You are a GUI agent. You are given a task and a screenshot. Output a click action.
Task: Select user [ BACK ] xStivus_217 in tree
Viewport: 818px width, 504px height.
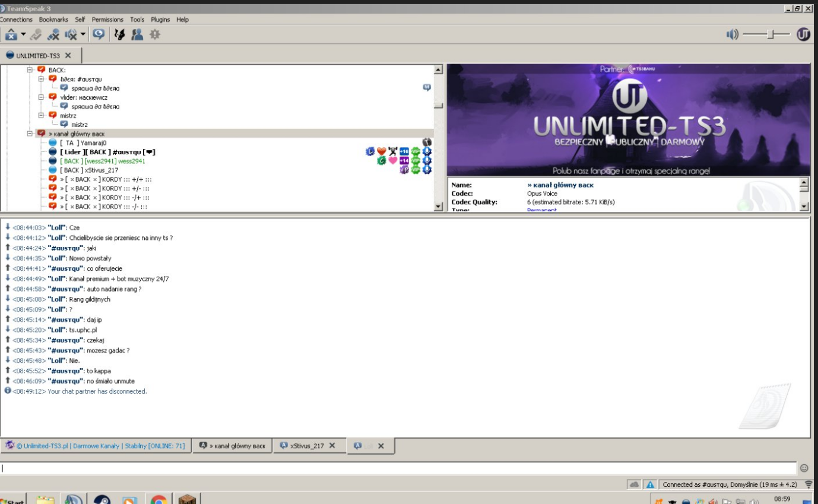click(89, 170)
